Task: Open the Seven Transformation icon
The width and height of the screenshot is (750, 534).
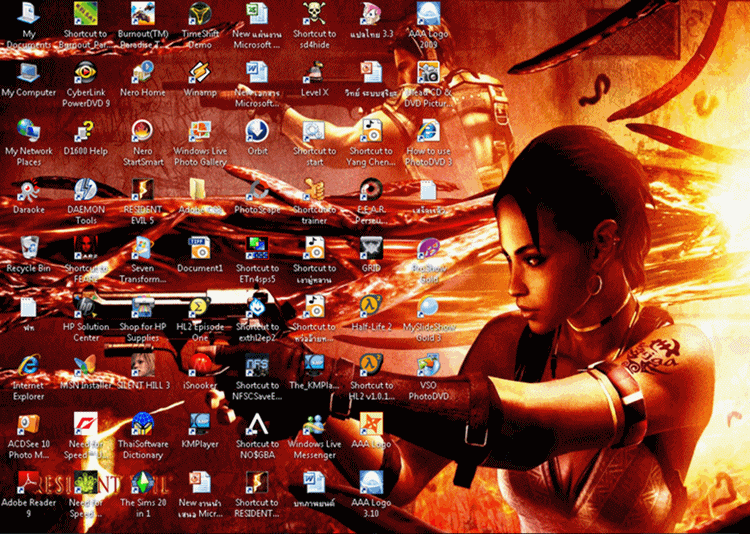Action: (x=143, y=248)
